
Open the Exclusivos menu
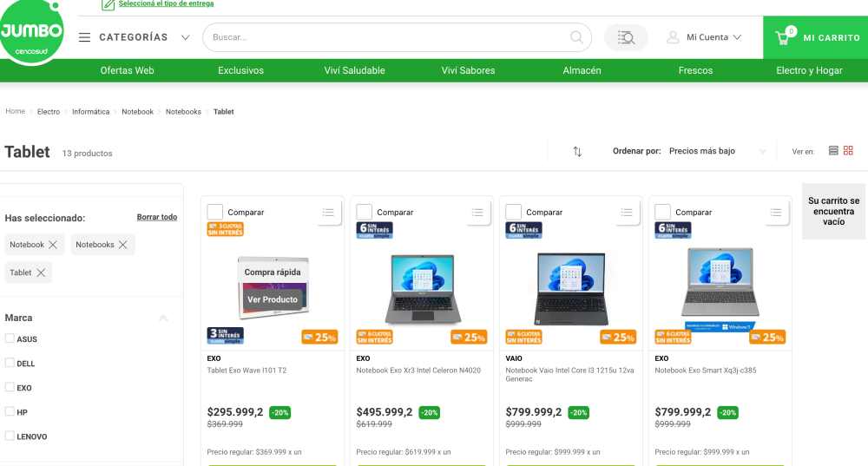coord(240,70)
